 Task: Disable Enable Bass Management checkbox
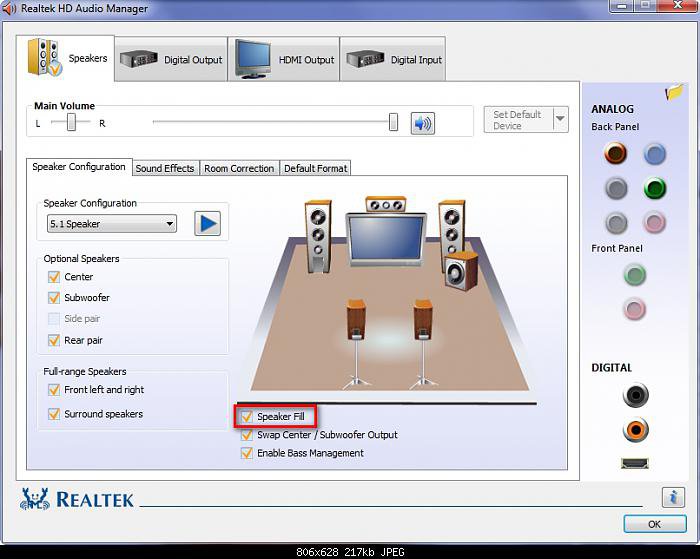[x=246, y=453]
